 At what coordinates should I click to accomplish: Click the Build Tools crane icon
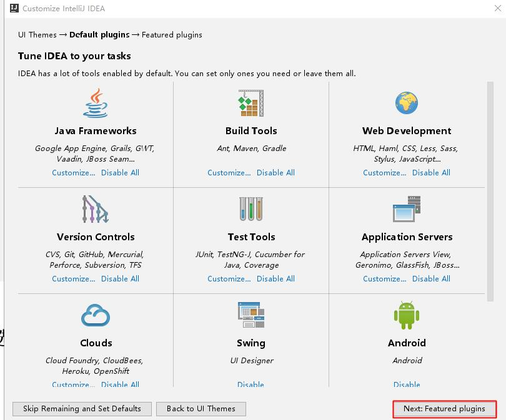tap(251, 103)
